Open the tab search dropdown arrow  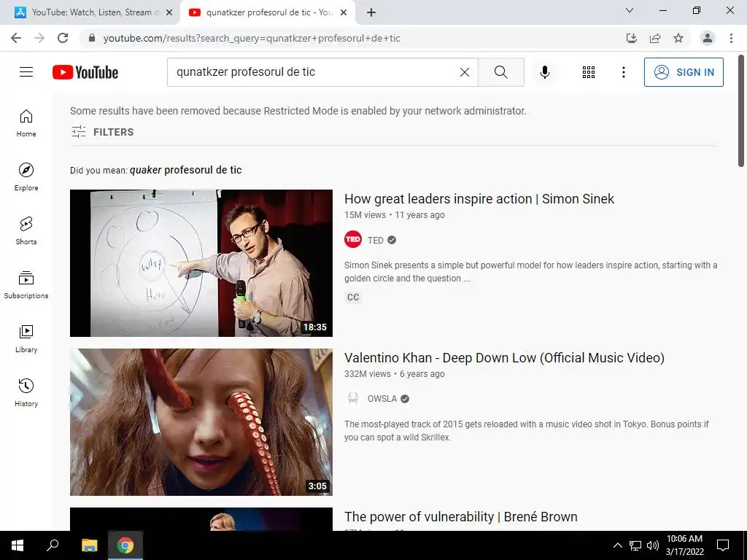coord(630,10)
